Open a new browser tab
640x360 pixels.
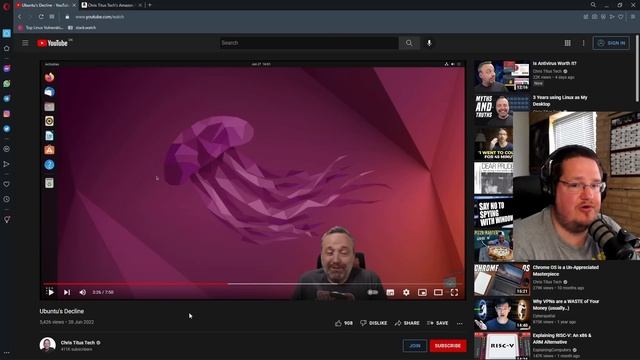click(150, 5)
